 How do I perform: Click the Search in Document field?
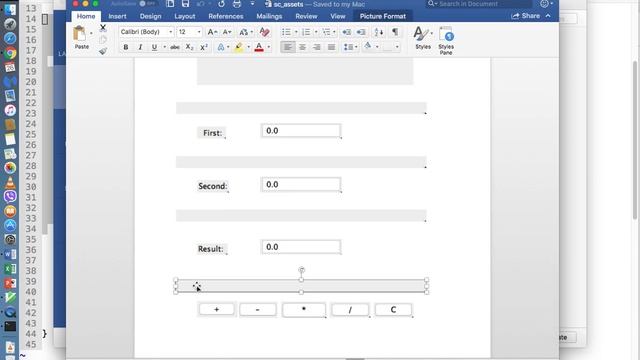(x=479, y=4)
